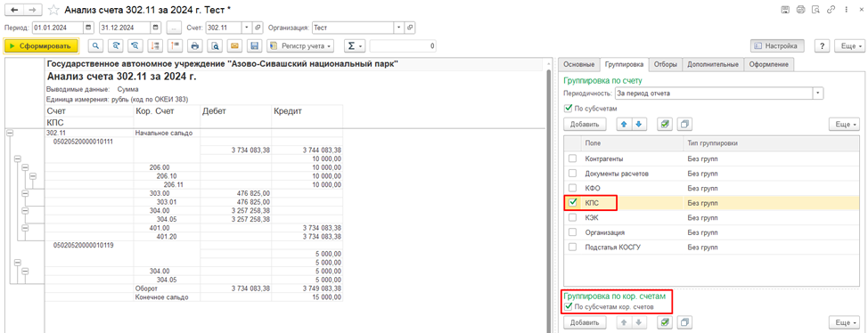Collapse the 206.00 row group

[x=24, y=167]
